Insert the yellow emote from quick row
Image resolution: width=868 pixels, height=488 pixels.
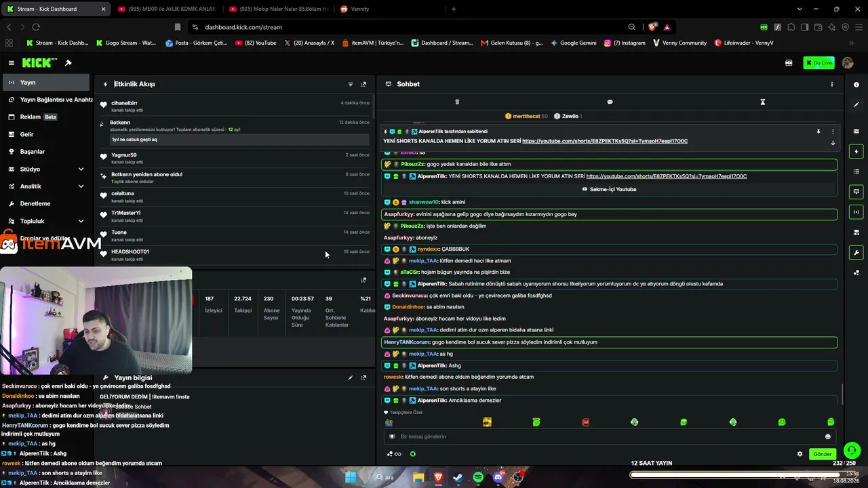click(487, 422)
